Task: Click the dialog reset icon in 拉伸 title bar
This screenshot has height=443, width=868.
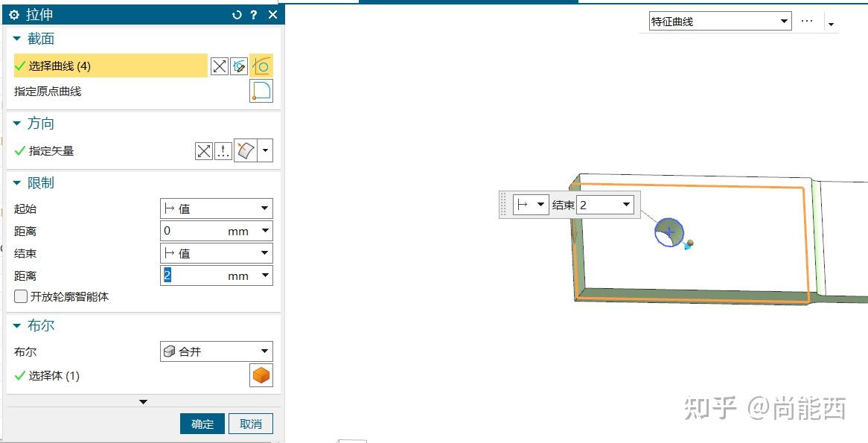Action: click(237, 13)
